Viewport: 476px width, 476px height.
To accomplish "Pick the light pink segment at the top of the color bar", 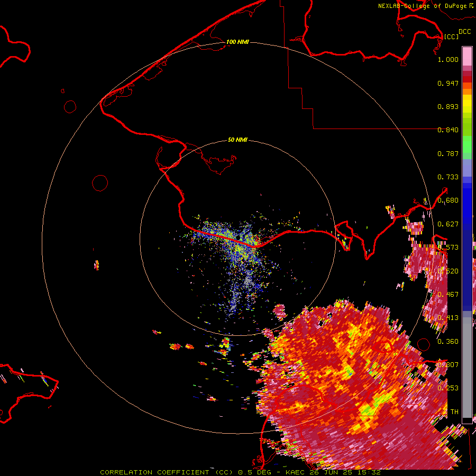I will (467, 57).
